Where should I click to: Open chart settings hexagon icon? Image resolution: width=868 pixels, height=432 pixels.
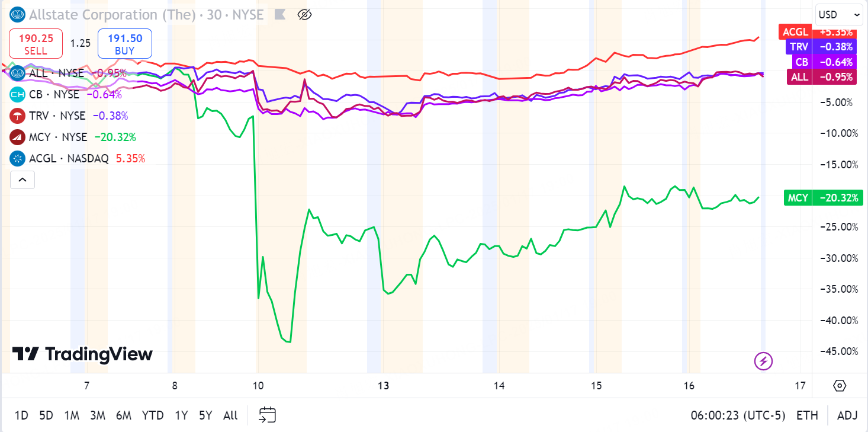tap(840, 386)
